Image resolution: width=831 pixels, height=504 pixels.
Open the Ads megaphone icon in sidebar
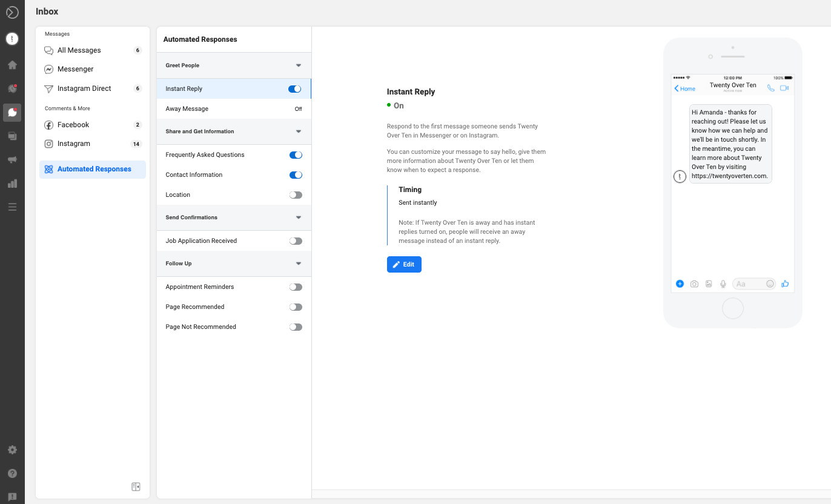point(12,160)
